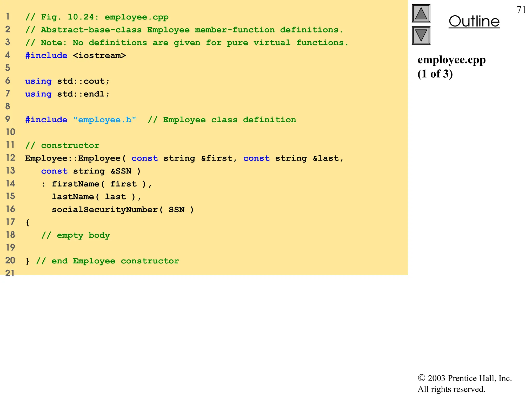Click the up arrow navigation button
This screenshot has height=399, width=532.
point(421,14)
